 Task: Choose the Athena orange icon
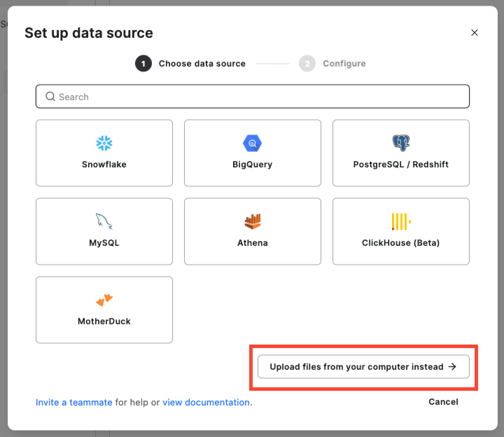coord(252,222)
